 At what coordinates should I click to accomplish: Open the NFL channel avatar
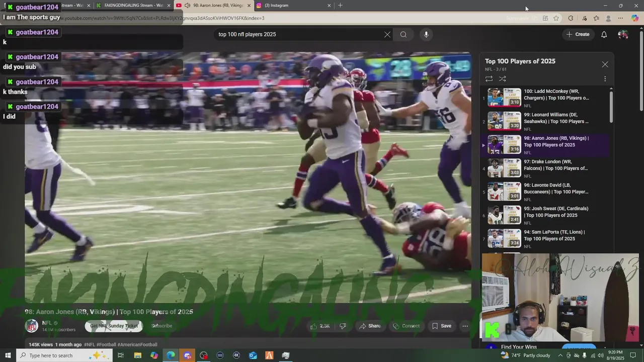pyautogui.click(x=32, y=326)
